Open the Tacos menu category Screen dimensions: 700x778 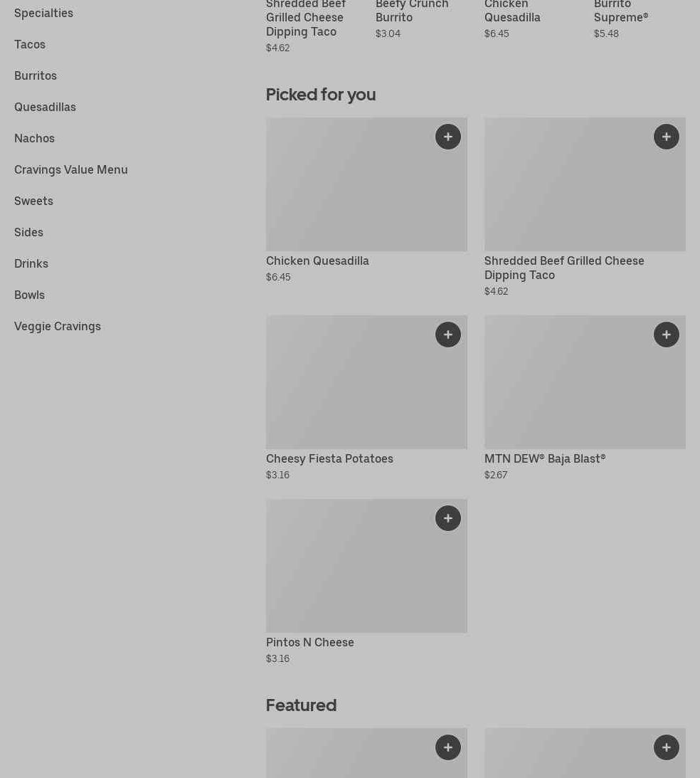(x=30, y=44)
